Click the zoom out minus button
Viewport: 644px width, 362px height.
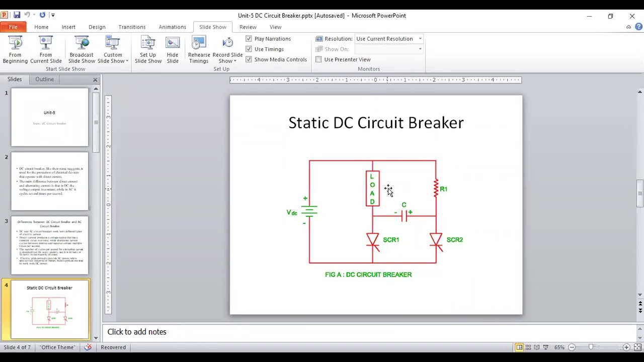[572, 347]
